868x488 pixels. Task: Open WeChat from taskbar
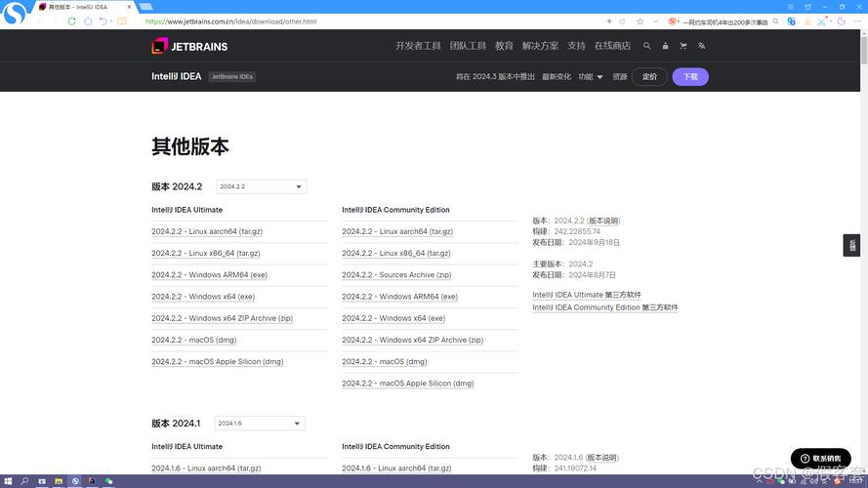(108, 481)
